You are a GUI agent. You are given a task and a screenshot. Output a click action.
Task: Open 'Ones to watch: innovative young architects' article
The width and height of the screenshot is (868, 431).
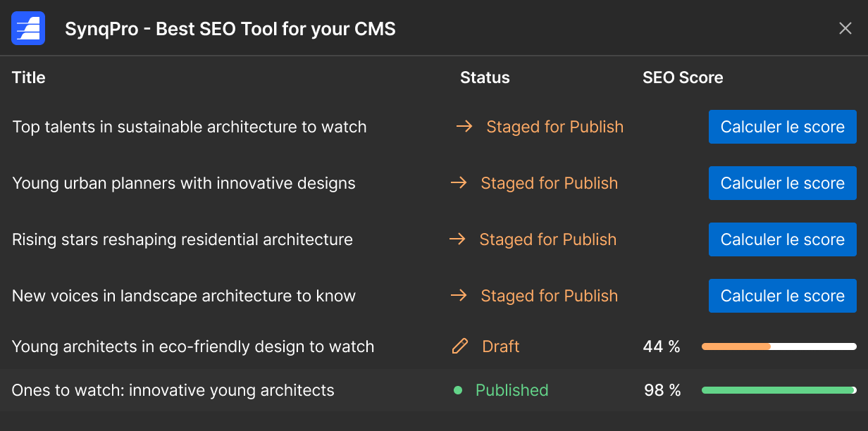pyautogui.click(x=173, y=390)
